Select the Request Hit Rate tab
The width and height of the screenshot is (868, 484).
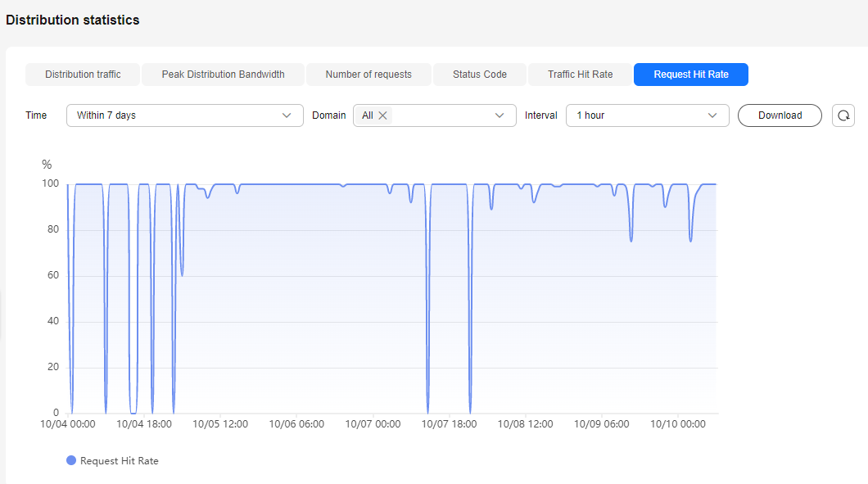point(691,75)
